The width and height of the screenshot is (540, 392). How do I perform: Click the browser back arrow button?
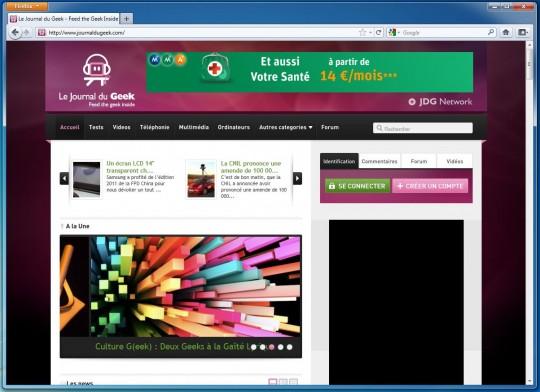(15, 33)
